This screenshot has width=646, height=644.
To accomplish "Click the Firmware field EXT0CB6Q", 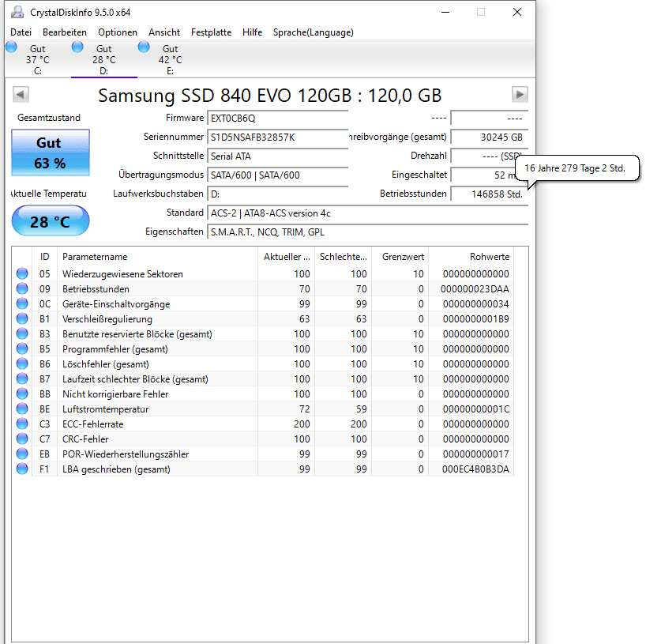I will [x=278, y=119].
